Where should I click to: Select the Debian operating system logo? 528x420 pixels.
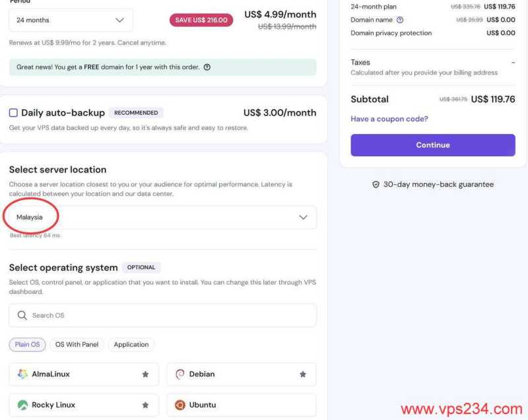point(180,374)
